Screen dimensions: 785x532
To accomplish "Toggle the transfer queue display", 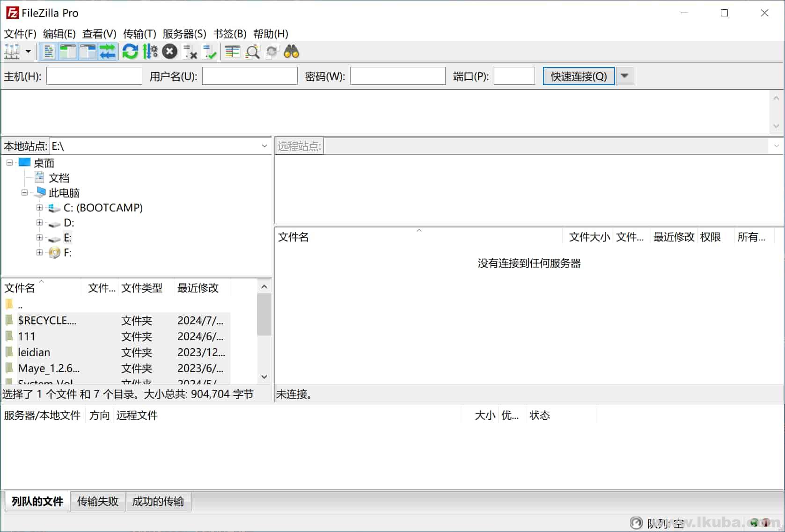I will pos(107,51).
